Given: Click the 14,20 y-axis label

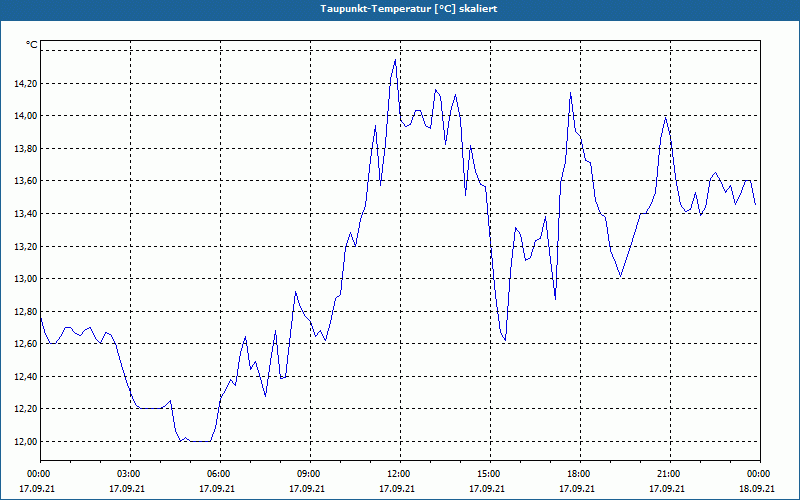Looking at the screenshot, I should coord(26,83).
